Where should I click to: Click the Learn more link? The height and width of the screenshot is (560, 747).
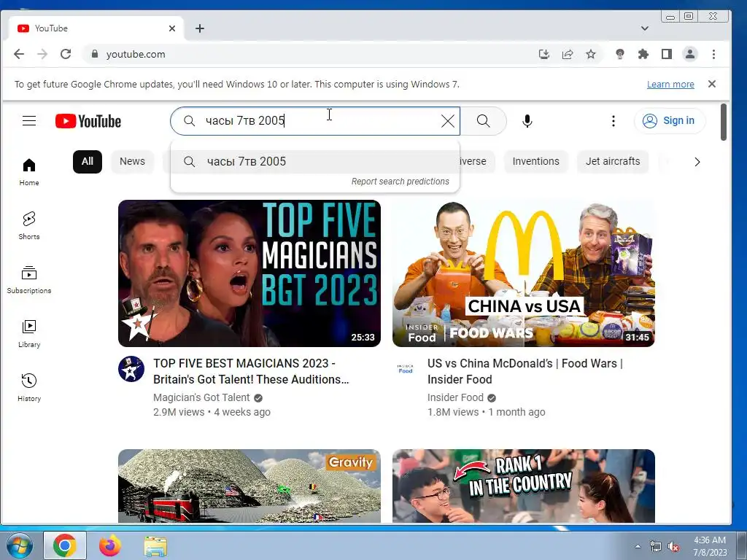(670, 85)
